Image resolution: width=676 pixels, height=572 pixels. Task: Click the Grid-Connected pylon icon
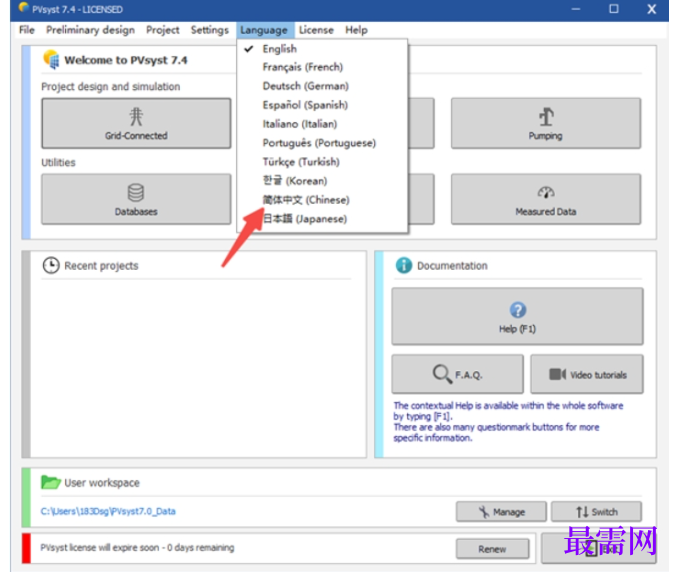[136, 116]
